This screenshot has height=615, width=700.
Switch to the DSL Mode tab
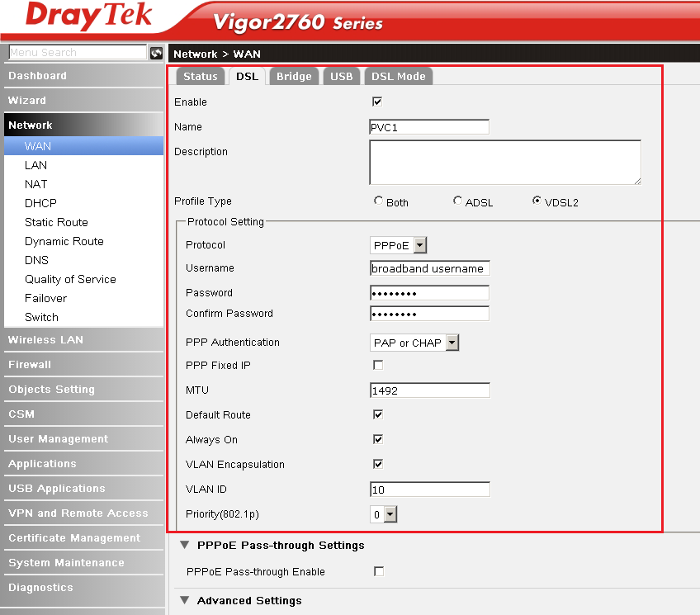(x=398, y=76)
